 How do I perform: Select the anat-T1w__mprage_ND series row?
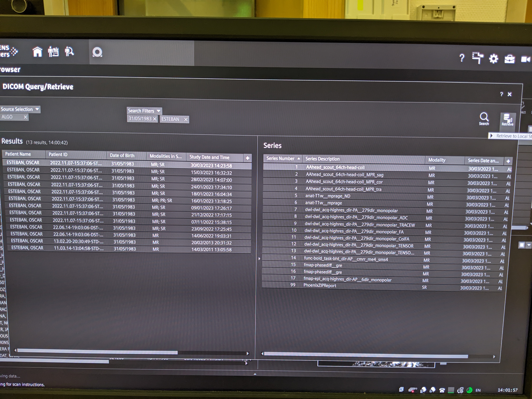click(327, 196)
